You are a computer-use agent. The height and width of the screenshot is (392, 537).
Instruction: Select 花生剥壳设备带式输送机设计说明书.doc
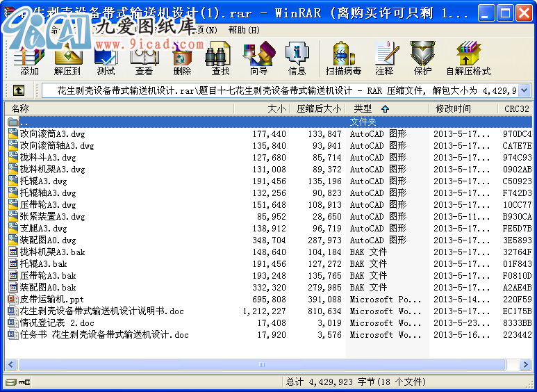pyautogui.click(x=102, y=311)
